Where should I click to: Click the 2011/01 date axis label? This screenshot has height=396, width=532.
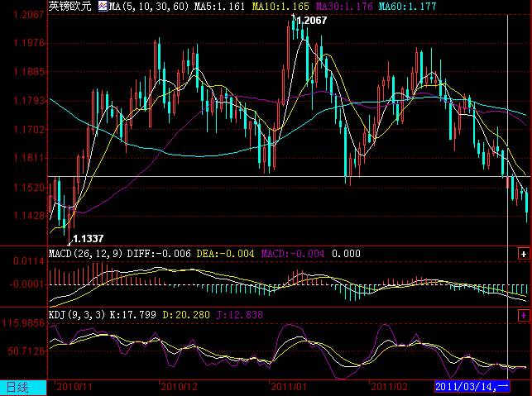[x=289, y=387]
